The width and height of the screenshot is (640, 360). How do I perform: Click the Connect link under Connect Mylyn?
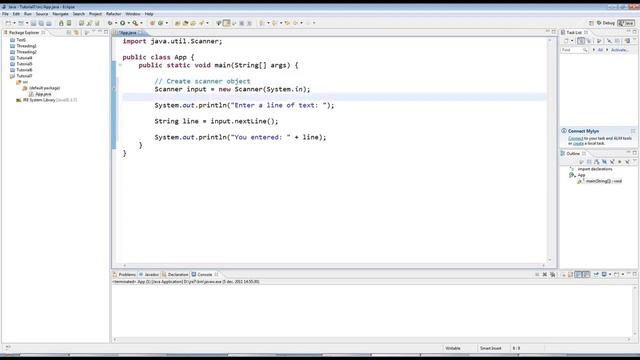(576, 138)
